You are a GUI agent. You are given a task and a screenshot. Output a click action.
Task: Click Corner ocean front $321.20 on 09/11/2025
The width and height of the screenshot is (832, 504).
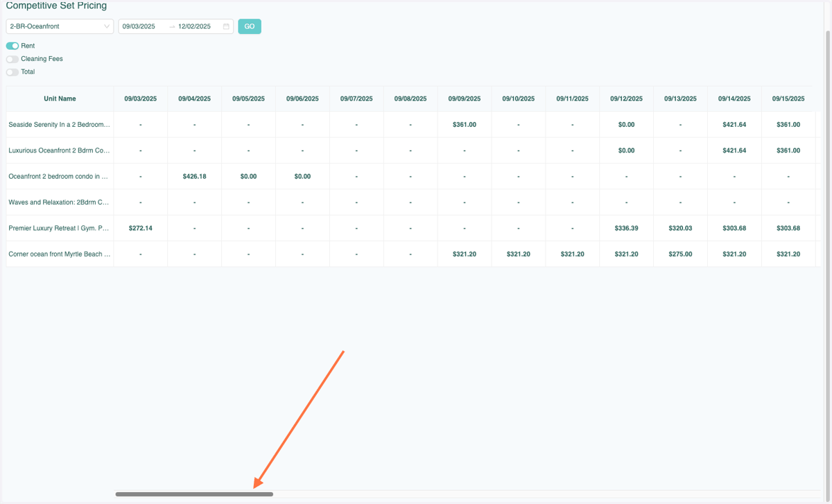573,254
